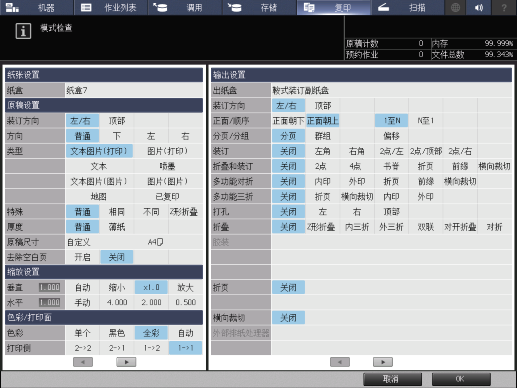Image resolution: width=517 pixels, height=388 pixels.
Task: Pick 0.500 zoom preset
Action: 185,302
